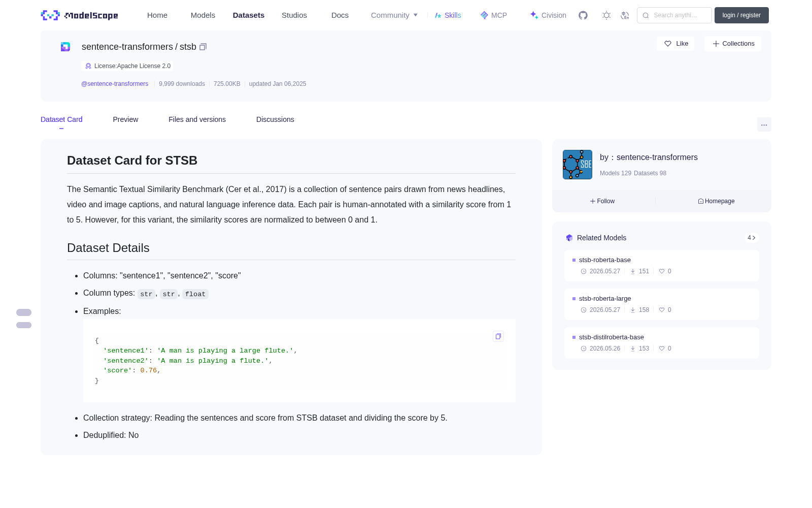Image resolution: width=812 pixels, height=508 pixels.
Task: Switch to the Preview tab
Action: point(125,119)
